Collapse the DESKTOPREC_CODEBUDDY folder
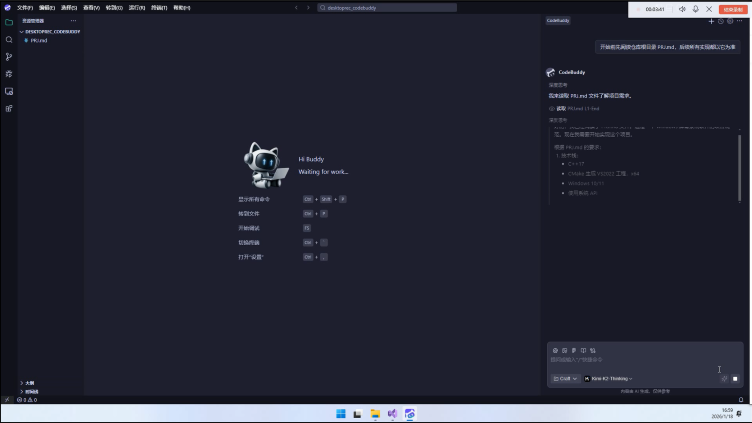Image resolution: width=752 pixels, height=423 pixels. (50, 32)
